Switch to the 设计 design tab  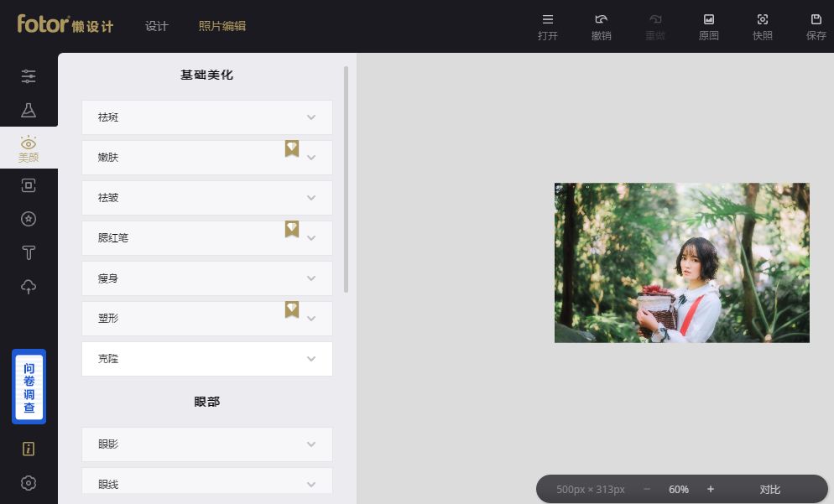click(157, 26)
